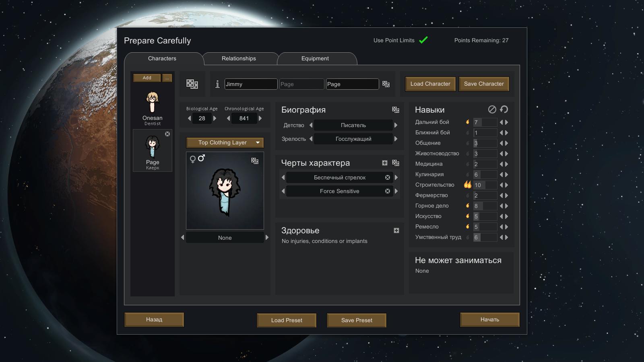The height and width of the screenshot is (362, 644).
Task: Open Писатель childhood backstory selector
Action: 353,125
